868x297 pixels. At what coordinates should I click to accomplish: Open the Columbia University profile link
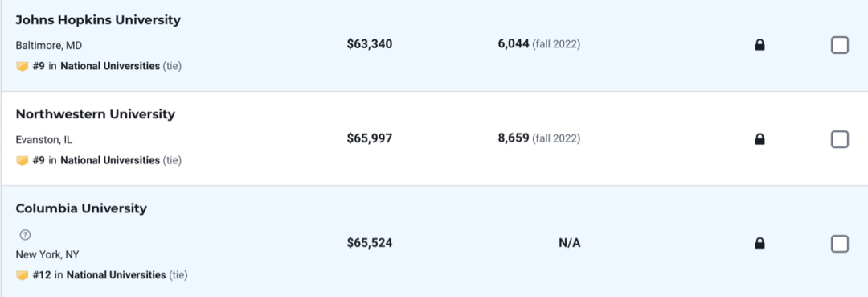click(x=81, y=209)
